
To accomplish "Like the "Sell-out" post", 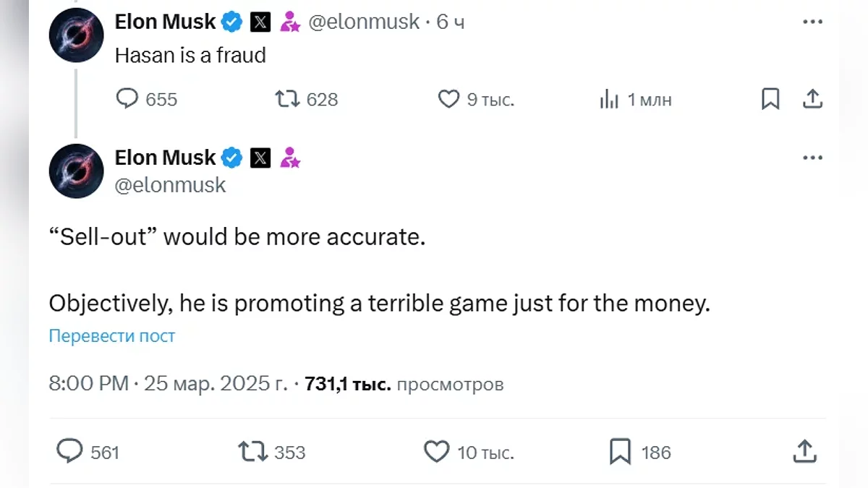I will (x=436, y=452).
